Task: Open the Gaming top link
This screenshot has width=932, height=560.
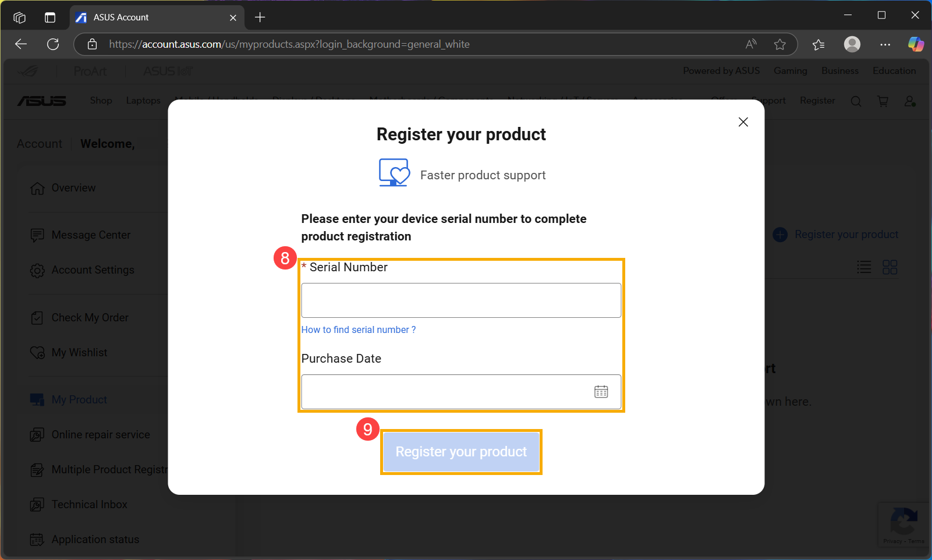Action: pos(790,70)
